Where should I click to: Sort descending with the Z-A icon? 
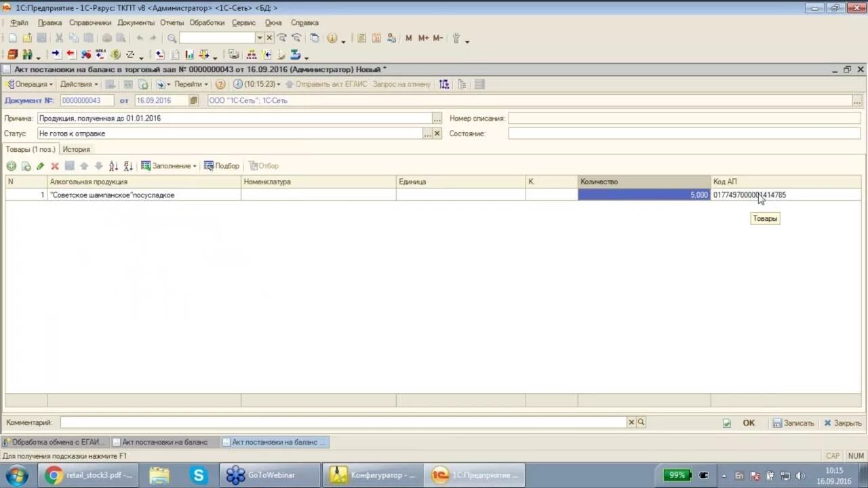128,166
